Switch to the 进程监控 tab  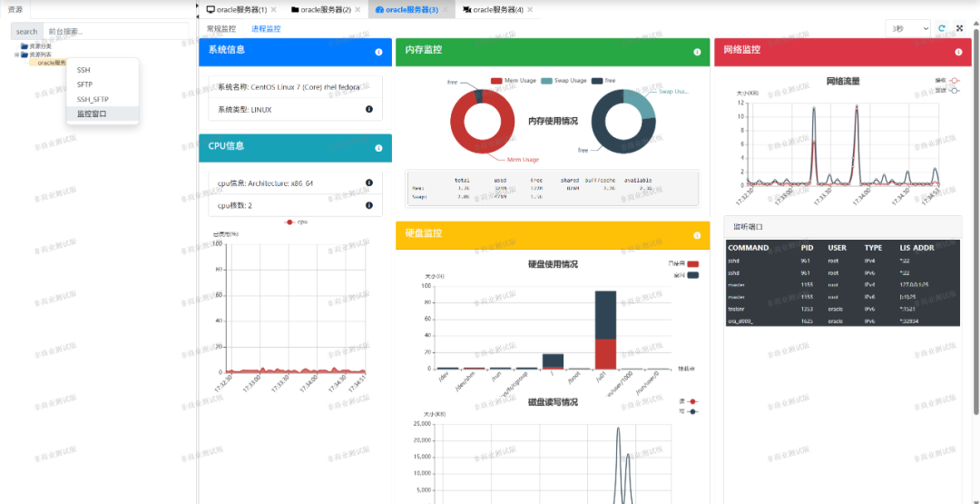coord(266,29)
